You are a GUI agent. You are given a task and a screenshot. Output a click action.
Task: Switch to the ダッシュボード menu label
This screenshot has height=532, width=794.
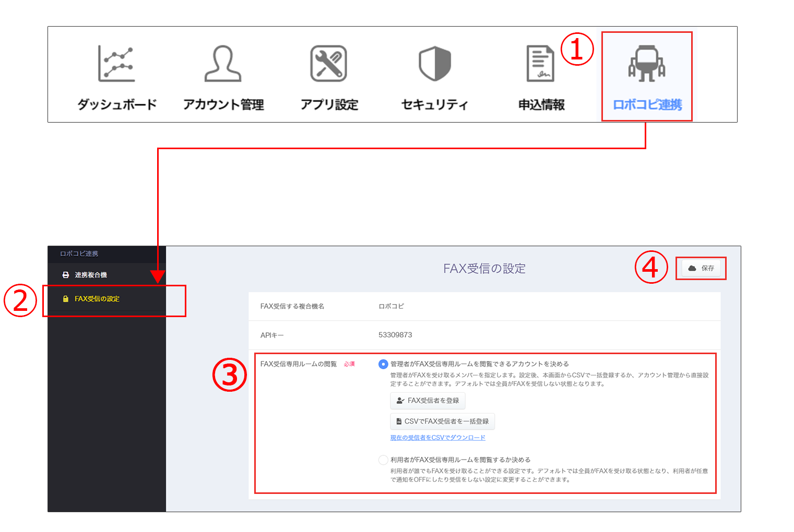point(117,105)
